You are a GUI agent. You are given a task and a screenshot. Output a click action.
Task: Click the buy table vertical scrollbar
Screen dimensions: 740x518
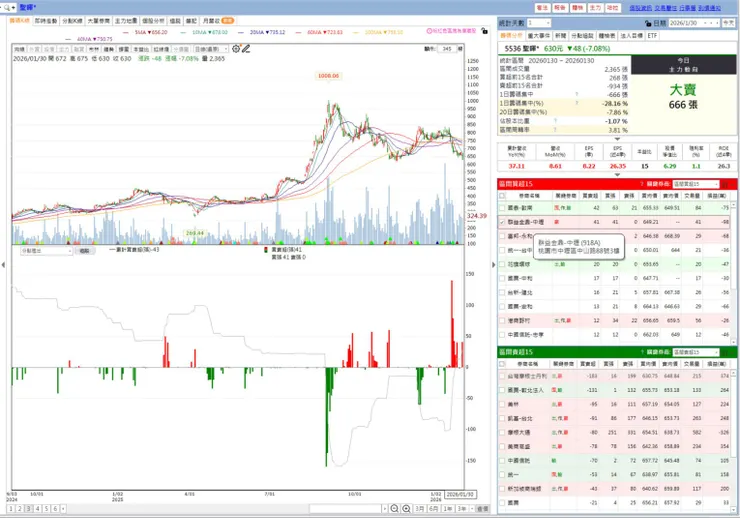tap(733, 272)
